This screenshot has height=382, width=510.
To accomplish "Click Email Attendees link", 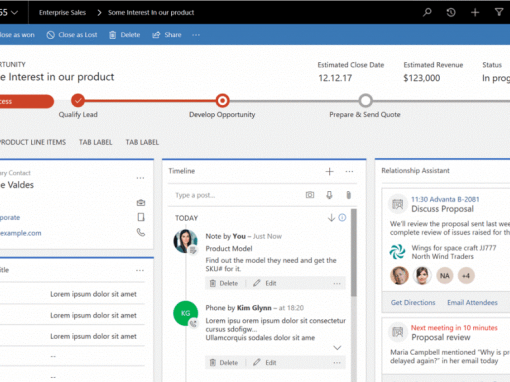I will 472,302.
